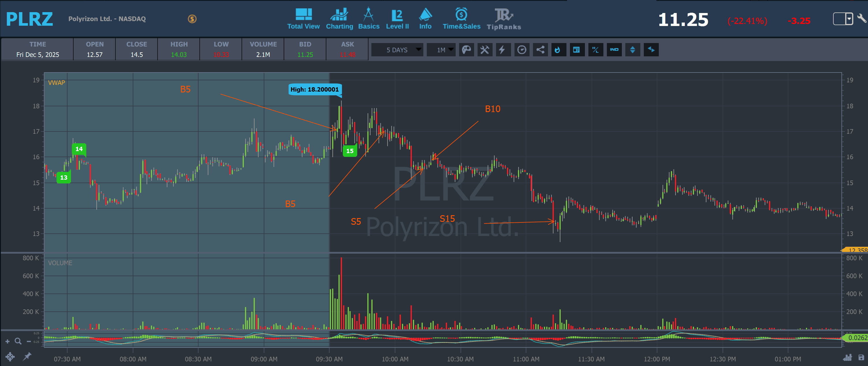Screen dimensions: 868x366
Task: Open the TipRanks link
Action: tap(504, 19)
